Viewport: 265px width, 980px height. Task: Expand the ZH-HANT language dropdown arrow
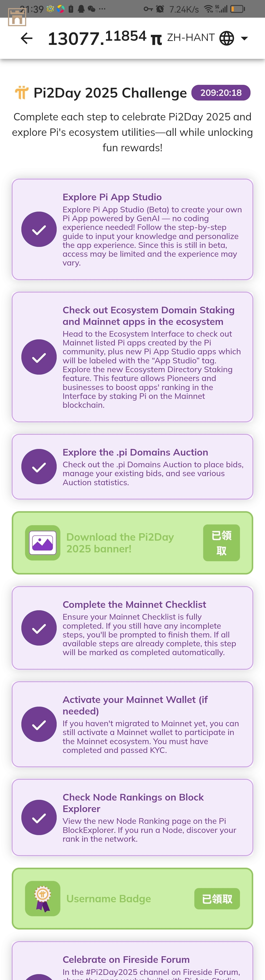(x=244, y=38)
